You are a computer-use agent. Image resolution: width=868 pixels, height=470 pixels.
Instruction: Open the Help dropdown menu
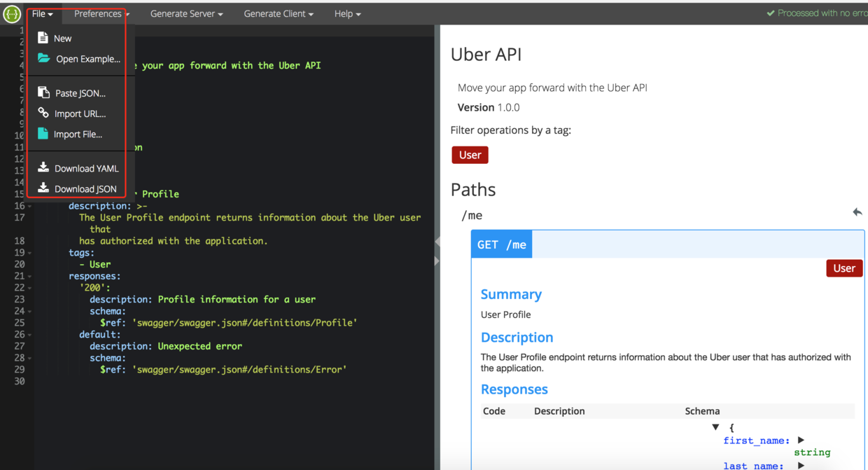[x=347, y=13]
